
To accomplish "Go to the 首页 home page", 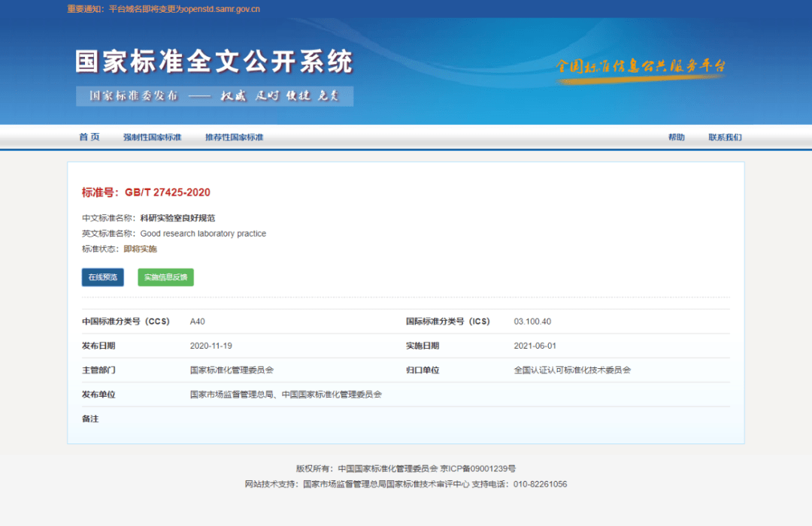I will coord(89,138).
